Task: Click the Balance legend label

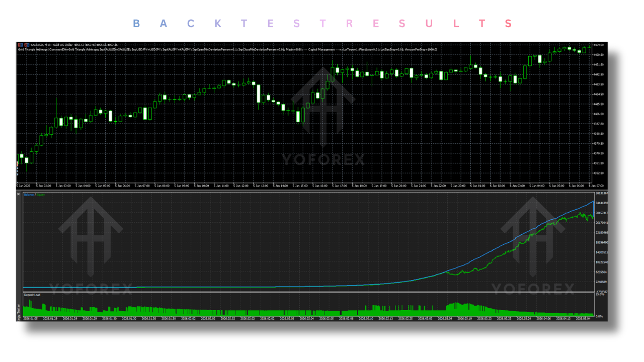Action: pos(29,194)
